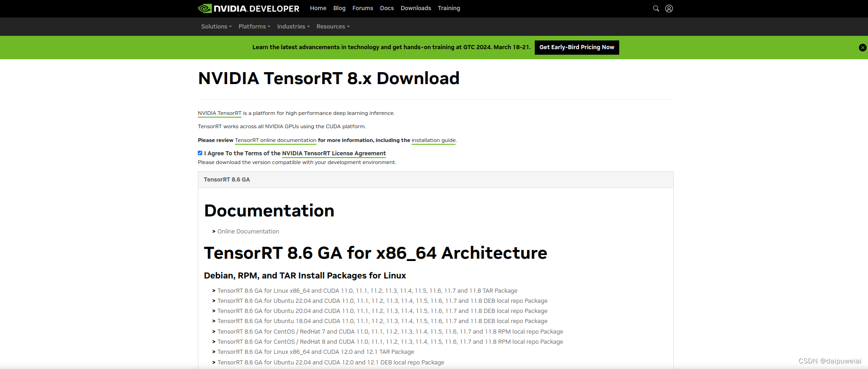Viewport: 868px width, 369px height.
Task: Open the Blog navigation item
Action: coord(339,8)
